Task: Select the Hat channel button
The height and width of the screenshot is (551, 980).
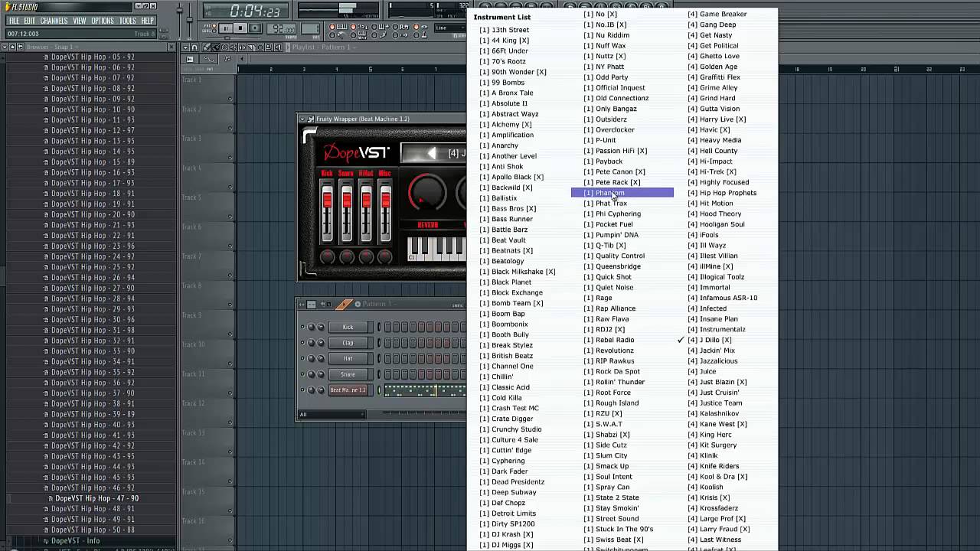Action: (348, 358)
